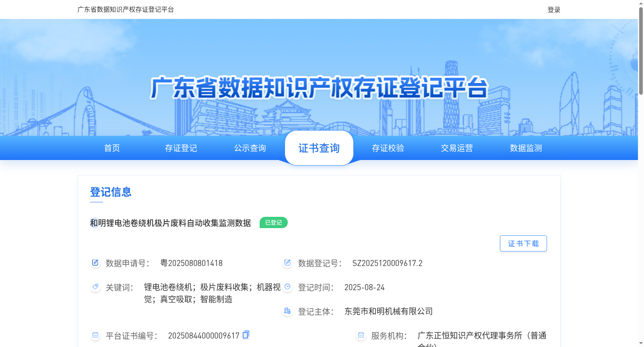Click the vertical page scrollbar thumb
The height and width of the screenshot is (347, 644).
(x=641, y=50)
